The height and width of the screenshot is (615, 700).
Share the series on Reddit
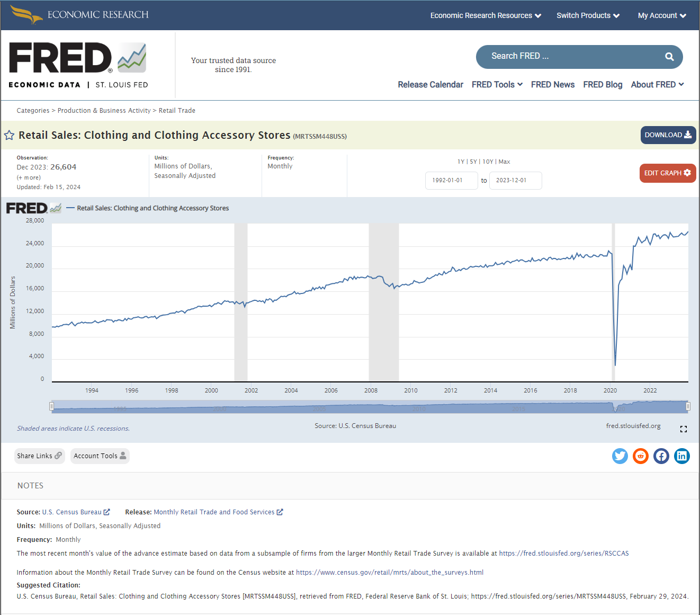pos(640,456)
